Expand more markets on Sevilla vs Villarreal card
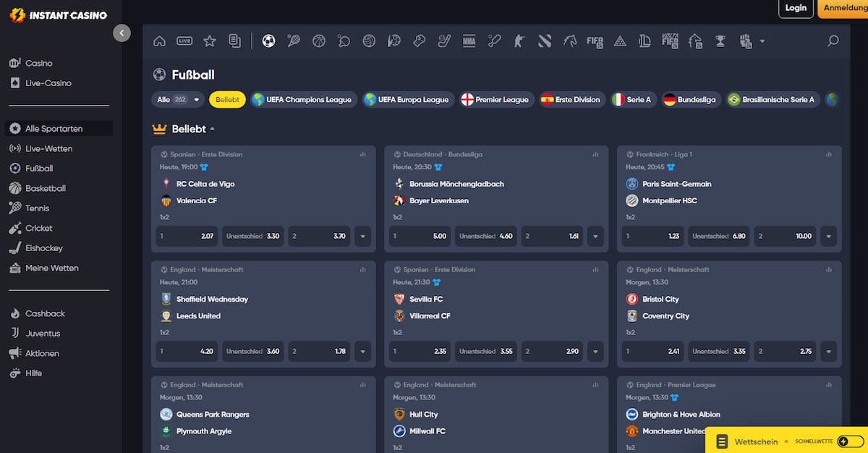The width and height of the screenshot is (868, 453). (x=595, y=351)
